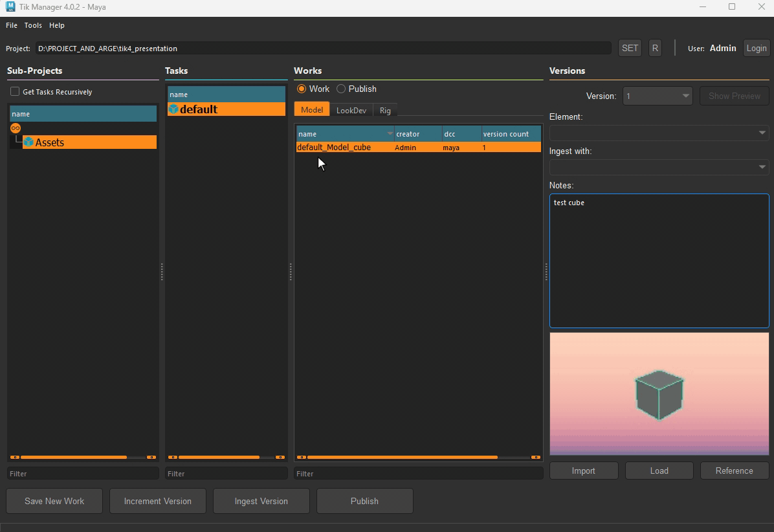Open the Ingest with dropdown

659,167
